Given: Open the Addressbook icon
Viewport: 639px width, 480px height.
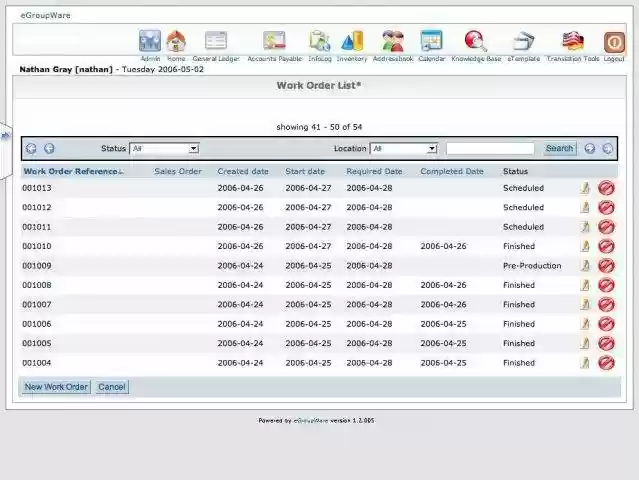Looking at the screenshot, I should point(393,41).
